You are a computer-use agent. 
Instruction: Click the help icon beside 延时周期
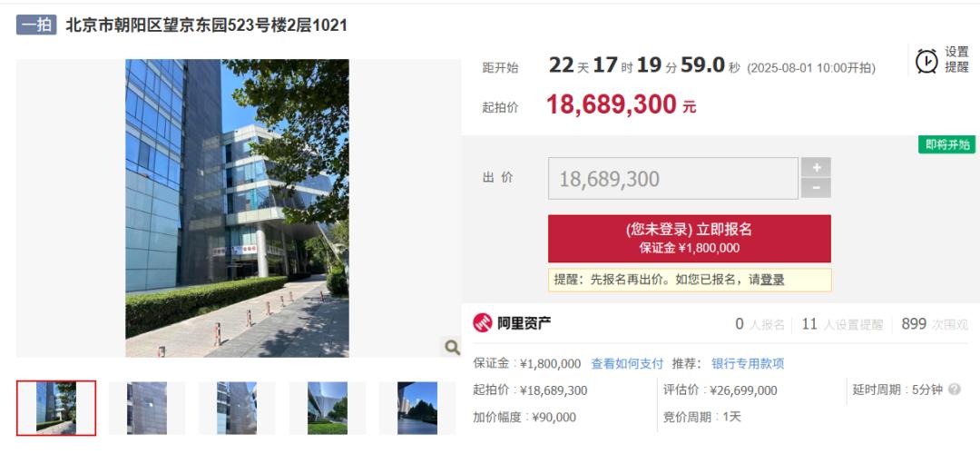coord(955,390)
